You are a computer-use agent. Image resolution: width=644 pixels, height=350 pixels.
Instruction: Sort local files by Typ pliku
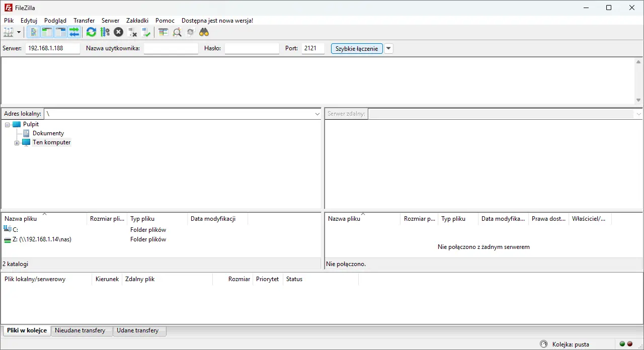point(157,219)
